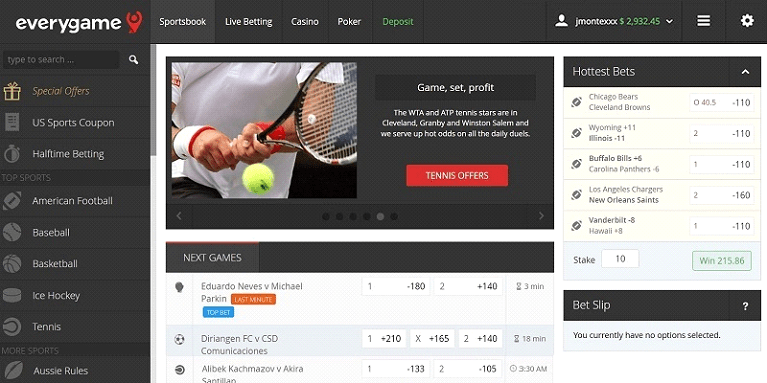
Task: Open the hamburger menu icon
Action: coord(703,21)
